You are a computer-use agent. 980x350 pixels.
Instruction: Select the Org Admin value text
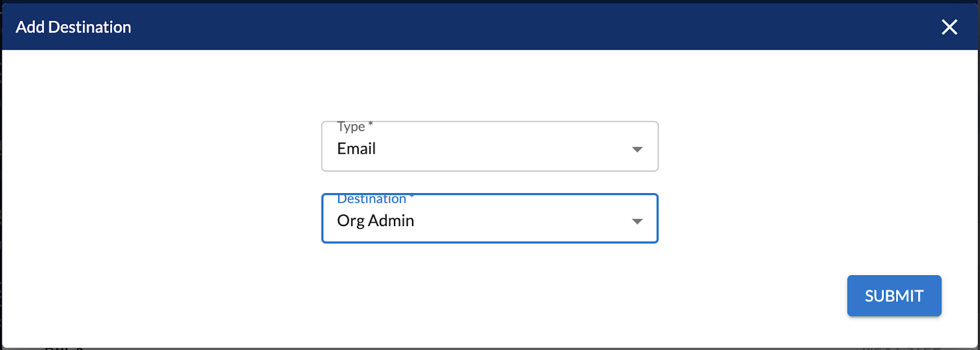point(375,221)
